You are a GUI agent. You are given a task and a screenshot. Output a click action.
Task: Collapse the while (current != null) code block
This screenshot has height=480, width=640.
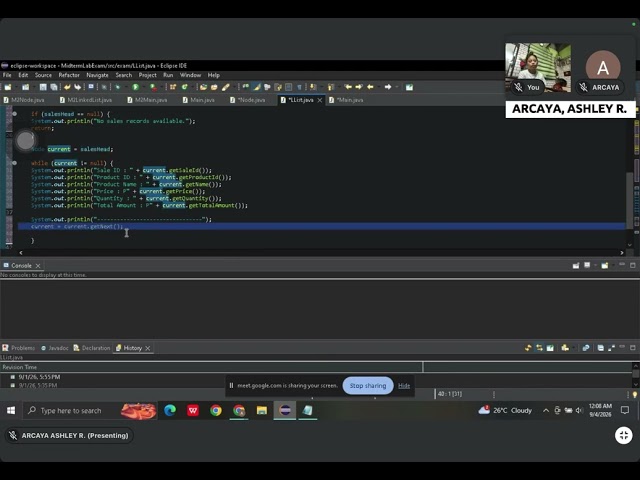point(14,163)
